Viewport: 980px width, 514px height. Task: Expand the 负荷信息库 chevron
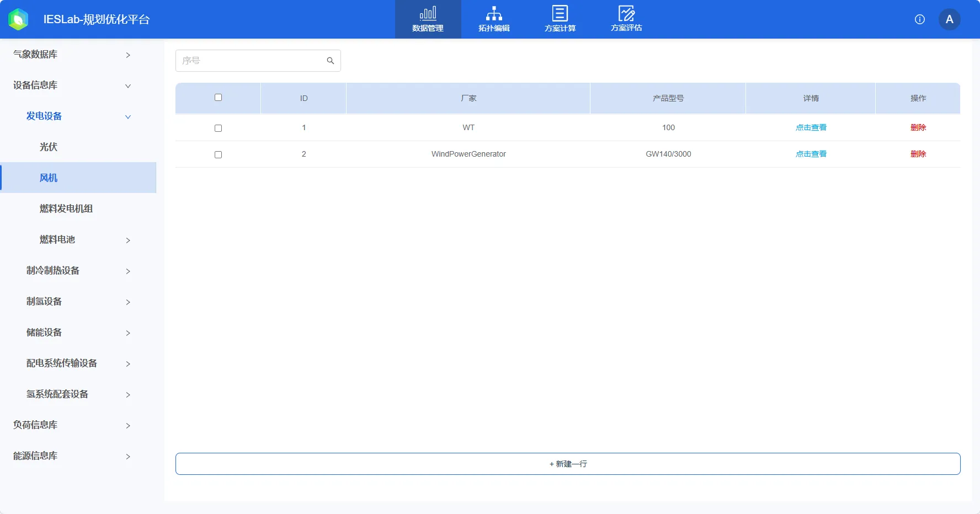click(128, 425)
